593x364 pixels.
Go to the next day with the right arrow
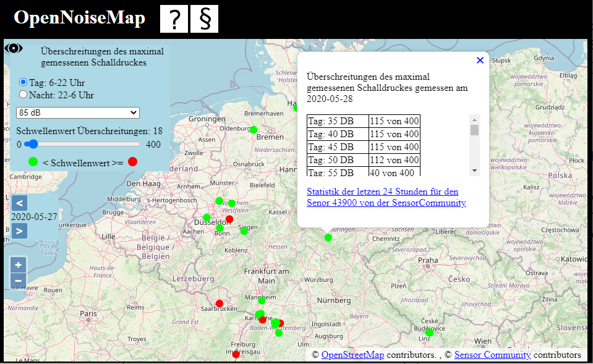19,231
